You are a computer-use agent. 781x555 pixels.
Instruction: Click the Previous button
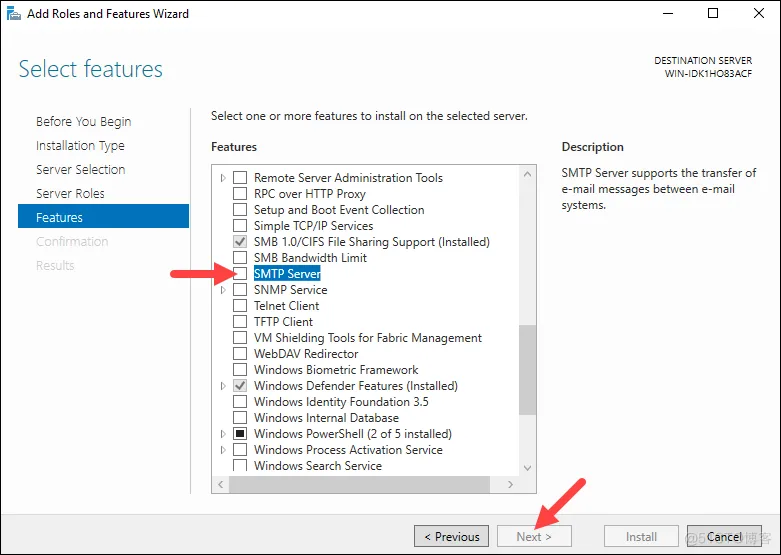tap(452, 536)
